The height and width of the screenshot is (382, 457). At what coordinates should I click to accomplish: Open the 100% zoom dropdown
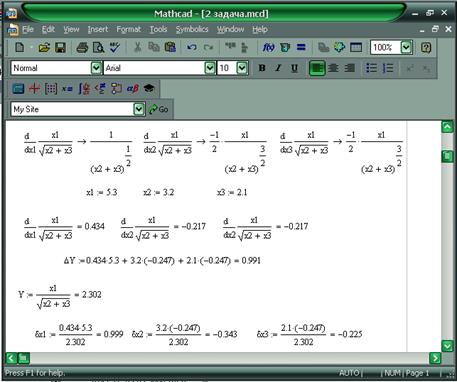tap(406, 47)
